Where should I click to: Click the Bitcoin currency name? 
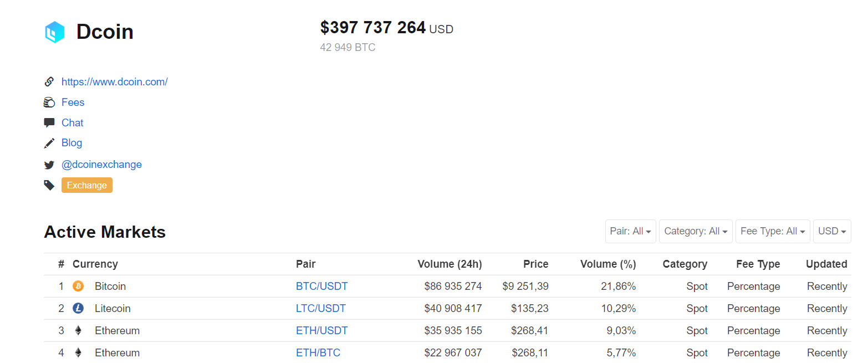[x=110, y=286]
